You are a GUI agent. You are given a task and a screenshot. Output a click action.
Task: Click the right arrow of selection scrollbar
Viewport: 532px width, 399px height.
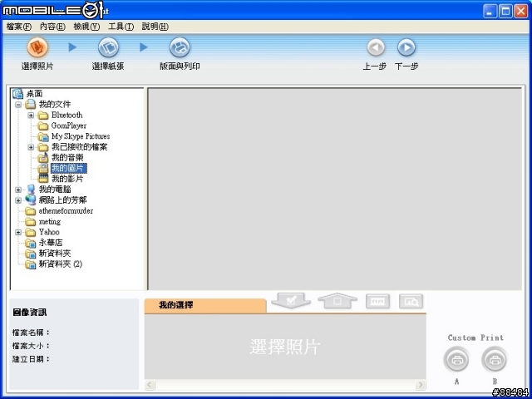click(421, 385)
